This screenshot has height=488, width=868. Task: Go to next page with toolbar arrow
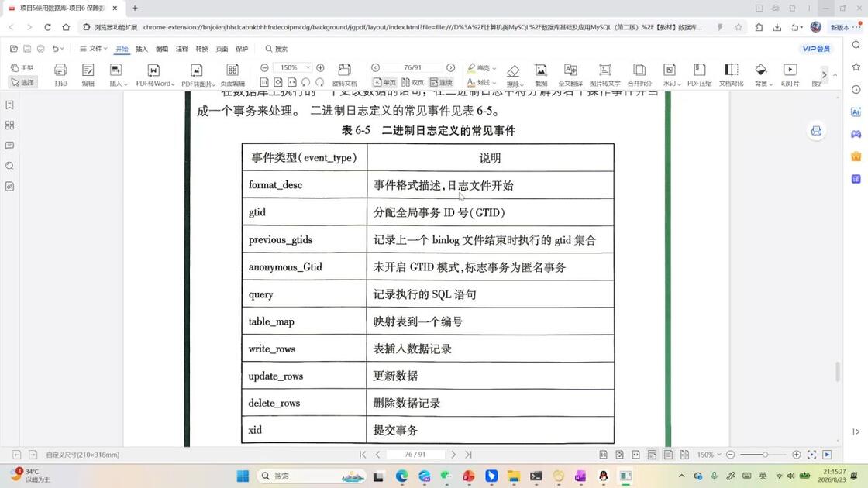coord(450,67)
